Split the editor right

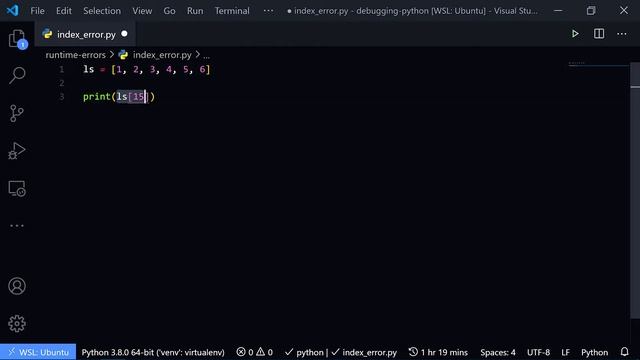[599, 34]
